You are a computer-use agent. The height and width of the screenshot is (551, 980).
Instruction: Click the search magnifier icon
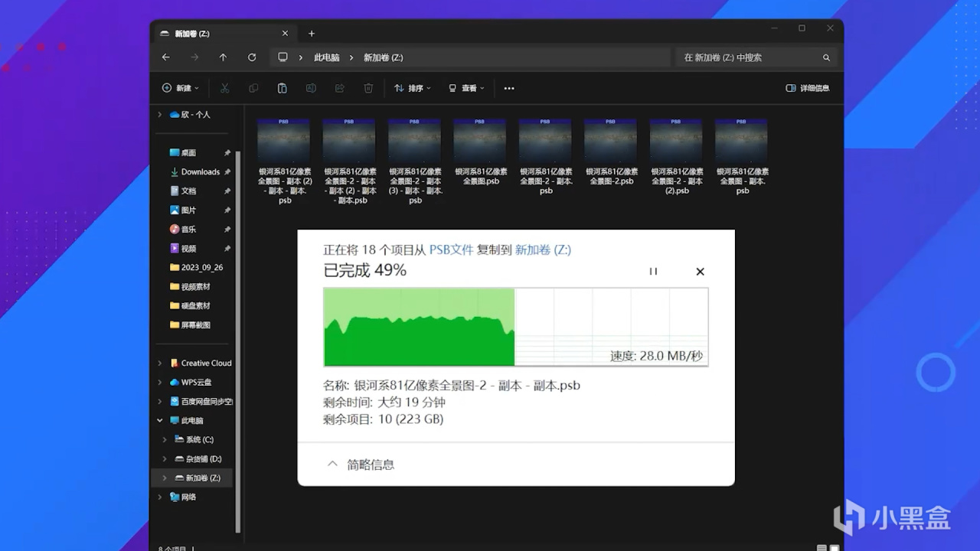point(826,57)
